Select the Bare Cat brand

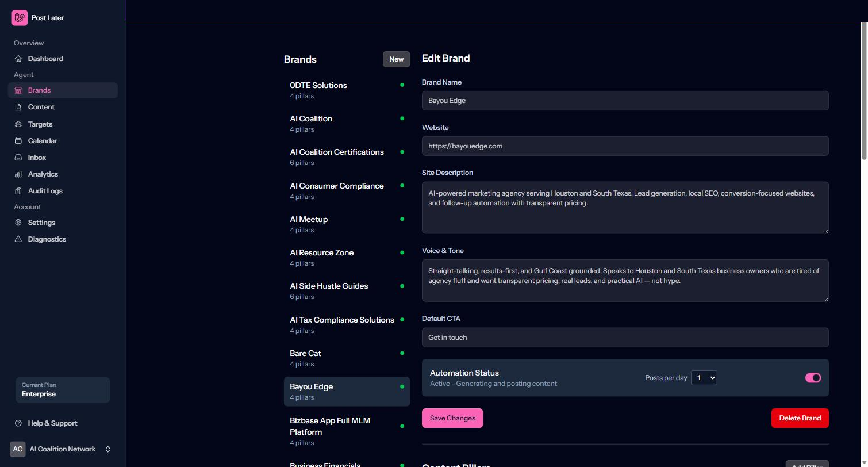[347, 358]
